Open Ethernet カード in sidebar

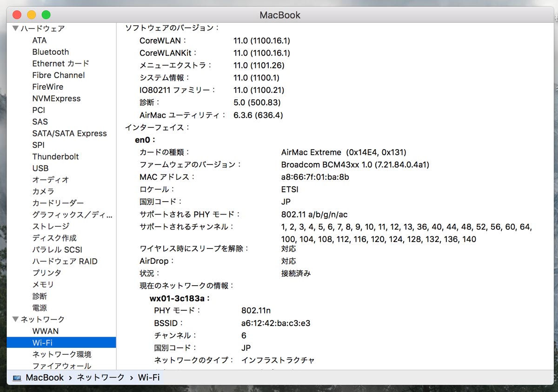click(x=60, y=64)
